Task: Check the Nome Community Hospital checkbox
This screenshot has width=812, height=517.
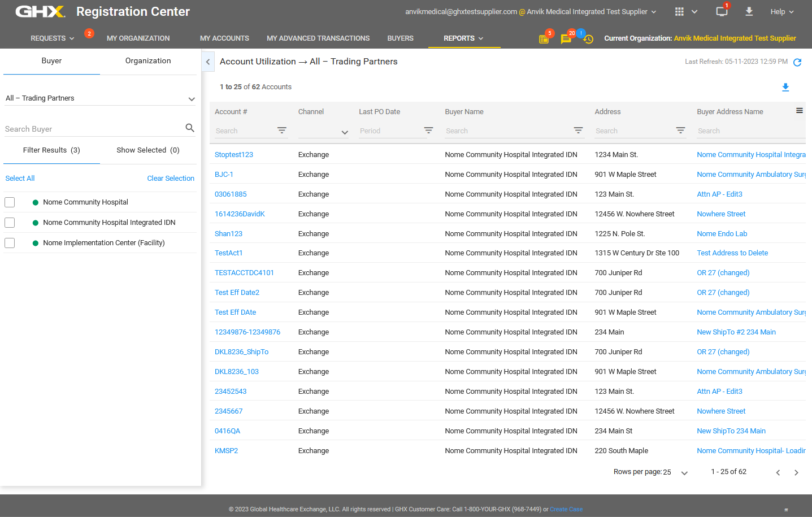Action: 10,202
